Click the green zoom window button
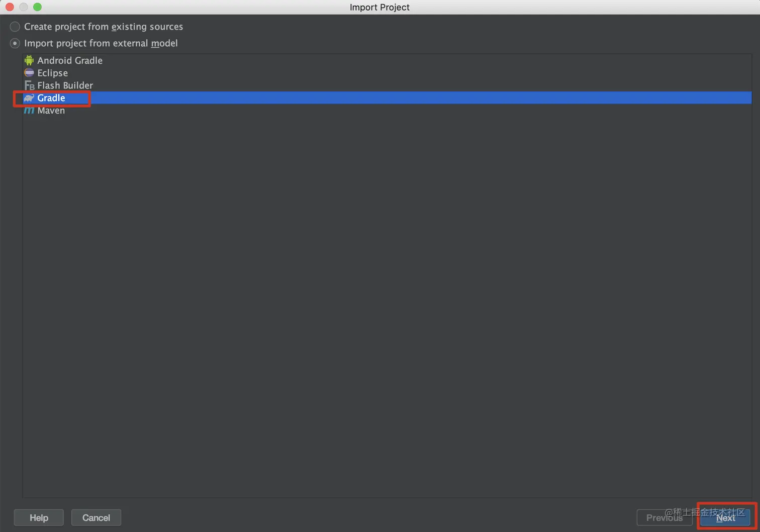Image resolution: width=760 pixels, height=532 pixels. click(x=37, y=7)
